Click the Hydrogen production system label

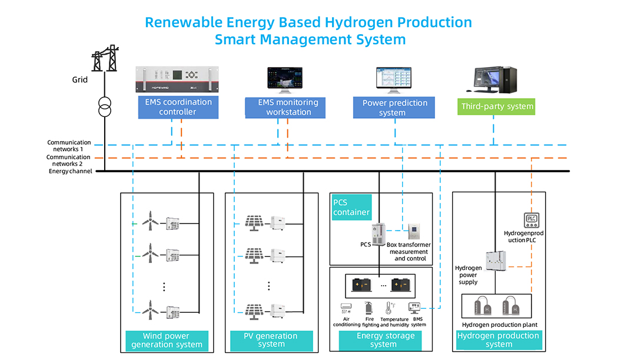point(498,340)
